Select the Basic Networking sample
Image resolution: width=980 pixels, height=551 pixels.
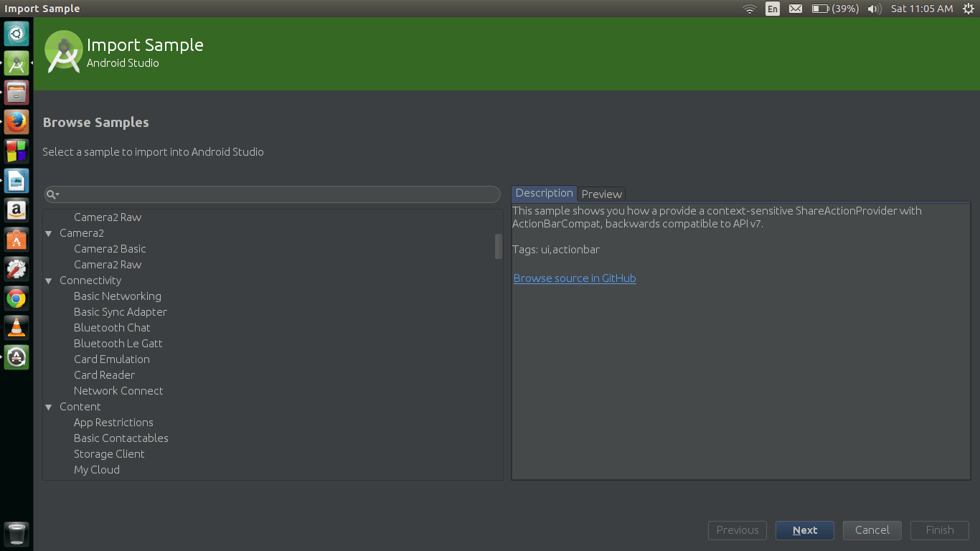[x=118, y=296]
